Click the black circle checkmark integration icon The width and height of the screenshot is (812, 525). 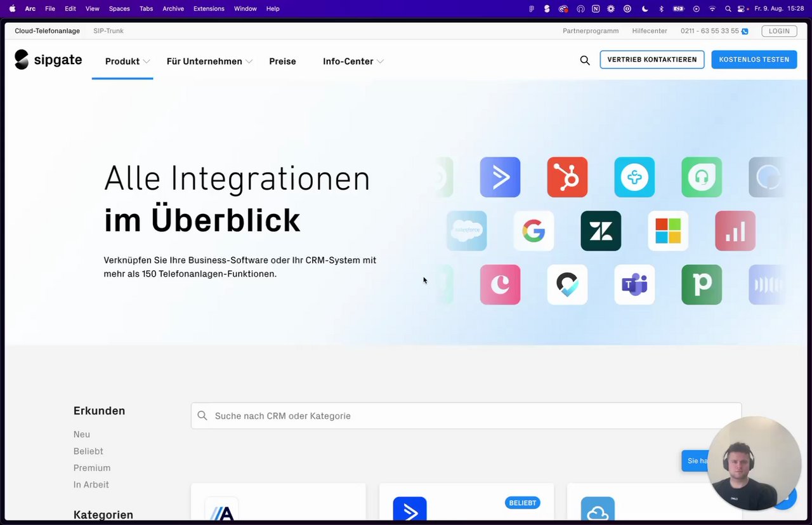tap(567, 284)
